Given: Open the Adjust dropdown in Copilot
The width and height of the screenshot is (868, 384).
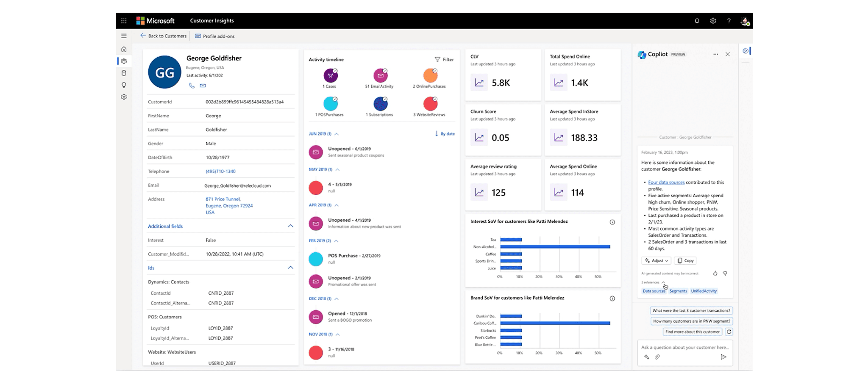Looking at the screenshot, I should coord(656,261).
